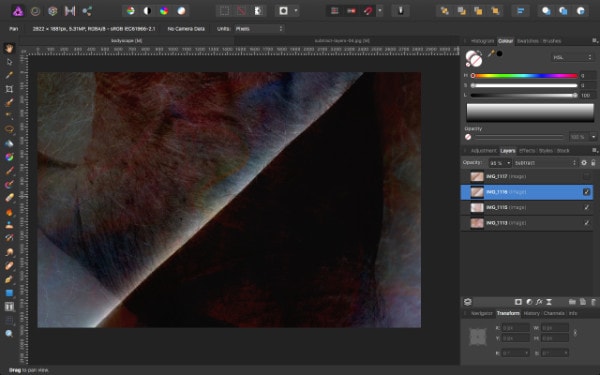
Task: Show the IMG_1117 layer via its checkbox
Action: (586, 176)
